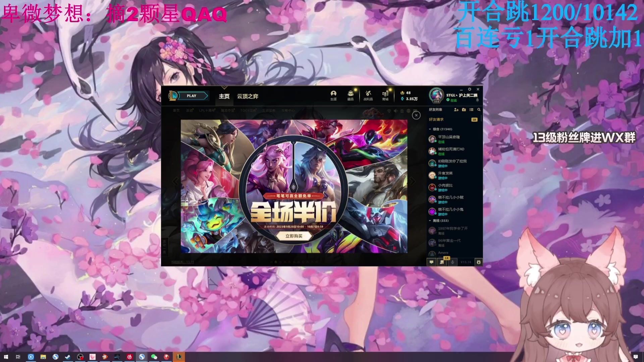The height and width of the screenshot is (362, 644).
Task: Select offline friend 96年黄金一代
Action: [x=454, y=243]
